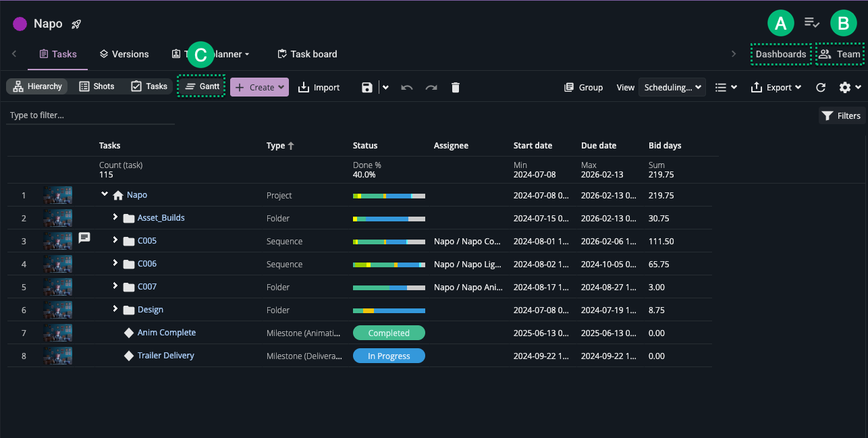
Task: Click the Completed status of Anim Complete
Action: point(389,333)
